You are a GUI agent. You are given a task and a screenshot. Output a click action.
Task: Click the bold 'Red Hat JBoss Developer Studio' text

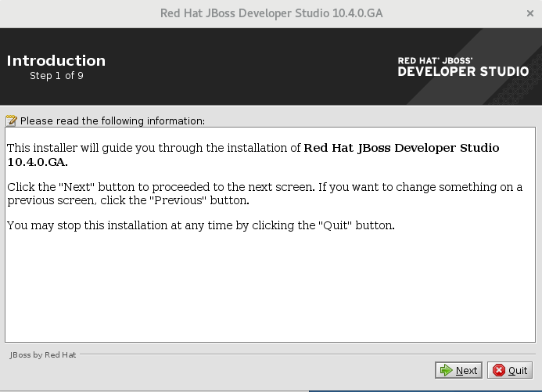[401, 148]
